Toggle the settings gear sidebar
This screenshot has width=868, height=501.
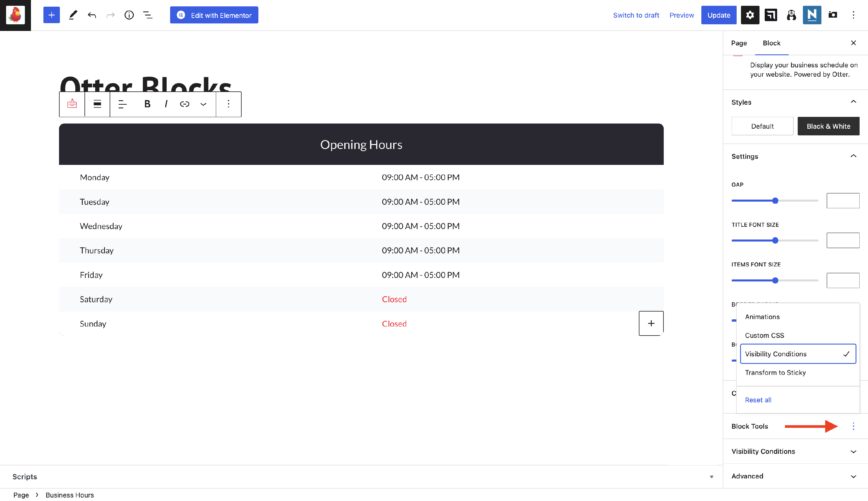coord(750,15)
